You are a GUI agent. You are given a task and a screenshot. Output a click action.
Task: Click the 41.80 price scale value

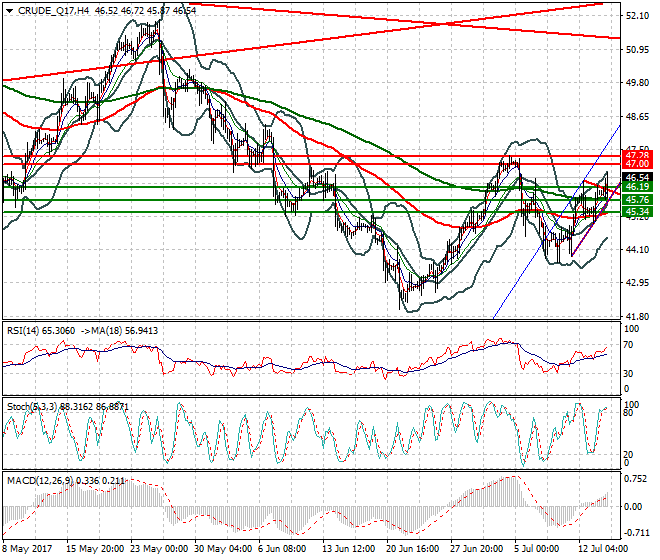[637, 316]
